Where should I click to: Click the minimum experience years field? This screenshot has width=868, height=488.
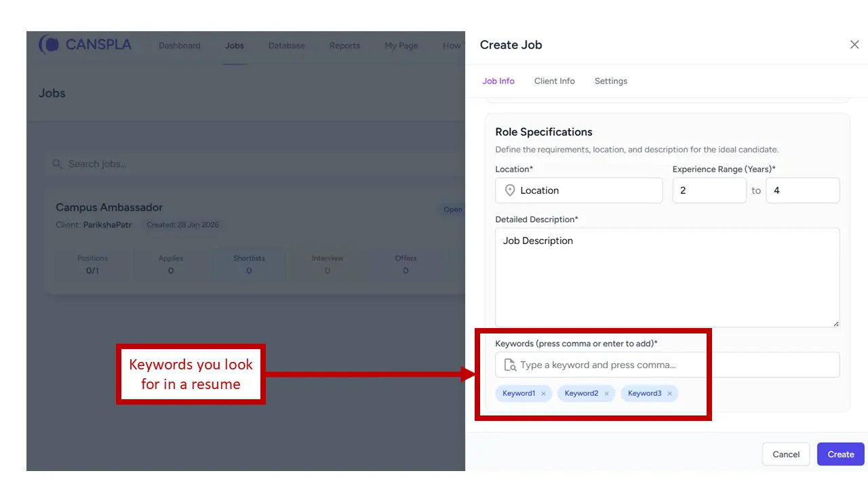coord(709,190)
